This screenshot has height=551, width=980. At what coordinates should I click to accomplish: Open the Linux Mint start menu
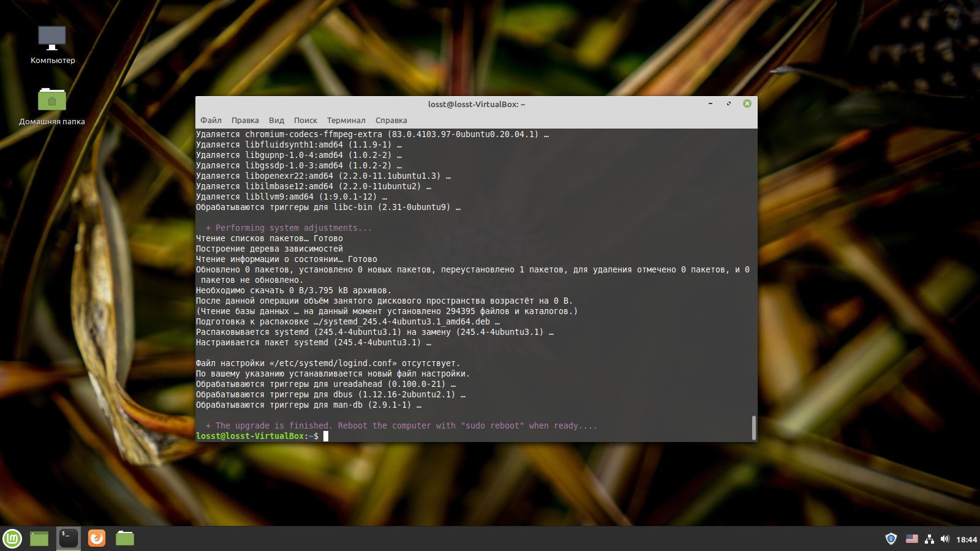[12, 539]
